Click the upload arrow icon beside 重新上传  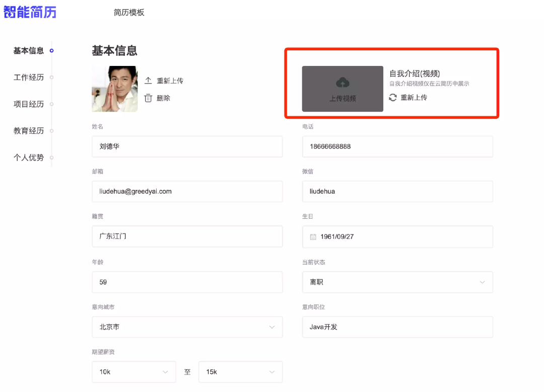click(148, 81)
